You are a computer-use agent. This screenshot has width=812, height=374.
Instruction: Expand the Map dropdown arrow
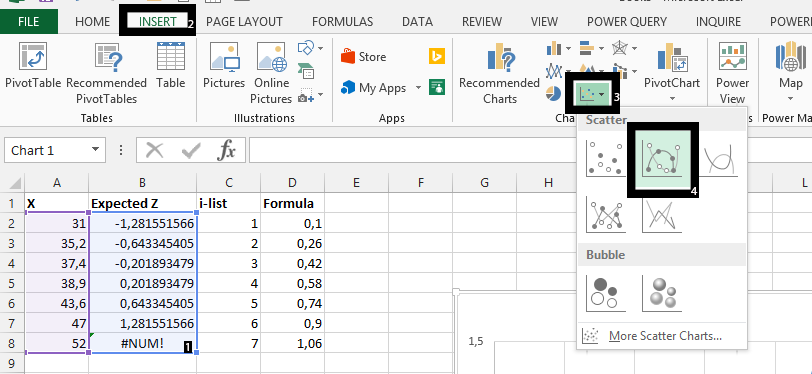tap(790, 98)
